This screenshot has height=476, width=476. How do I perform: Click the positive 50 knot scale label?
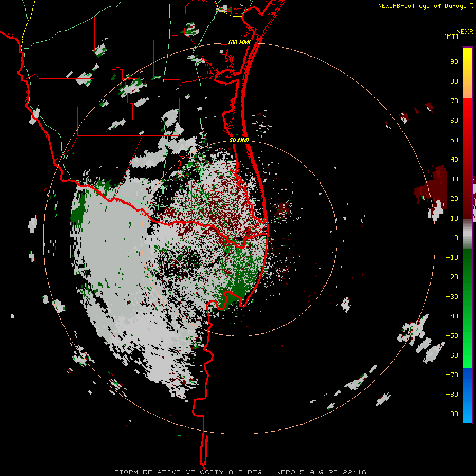pyautogui.click(x=454, y=140)
